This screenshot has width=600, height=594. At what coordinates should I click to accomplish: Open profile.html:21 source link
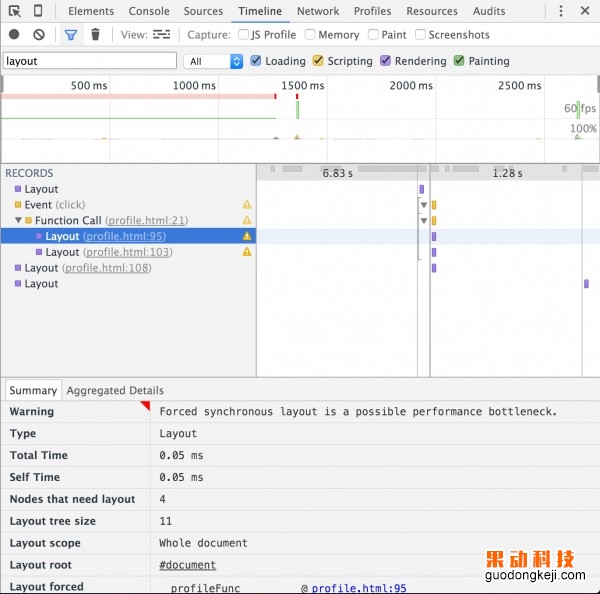147,220
